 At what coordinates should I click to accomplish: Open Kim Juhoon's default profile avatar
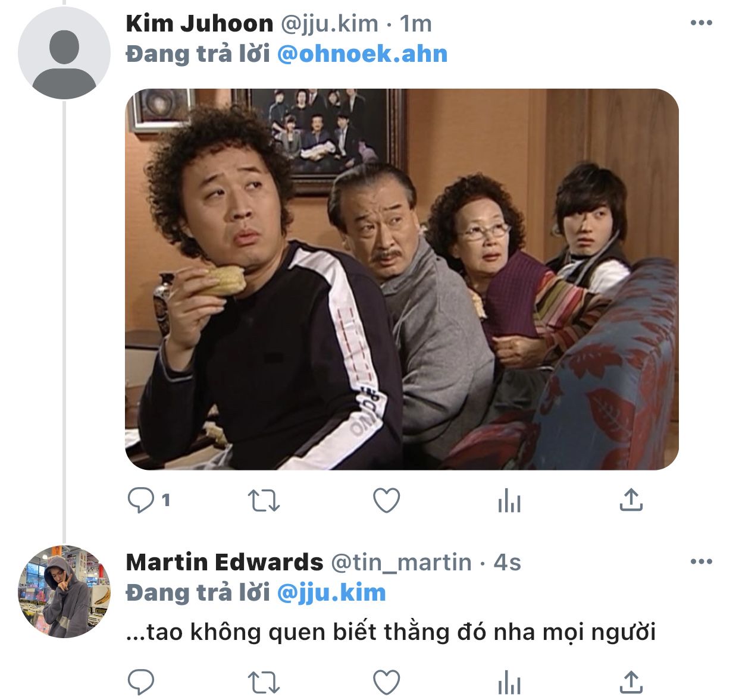click(64, 53)
